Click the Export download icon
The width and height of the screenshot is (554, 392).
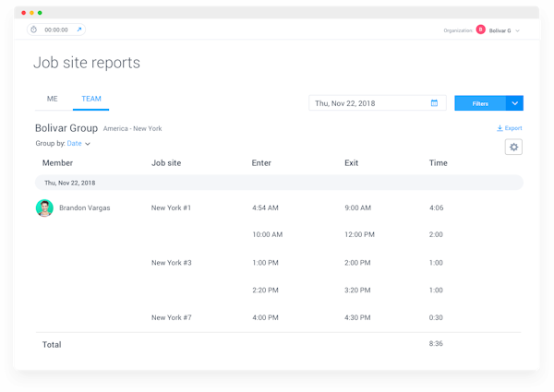(500, 128)
